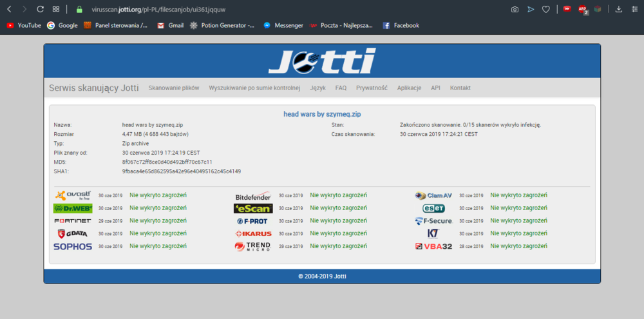Screen dimensions: 644x319
Task: Click the ClamAV scanner logo
Action: (x=433, y=196)
